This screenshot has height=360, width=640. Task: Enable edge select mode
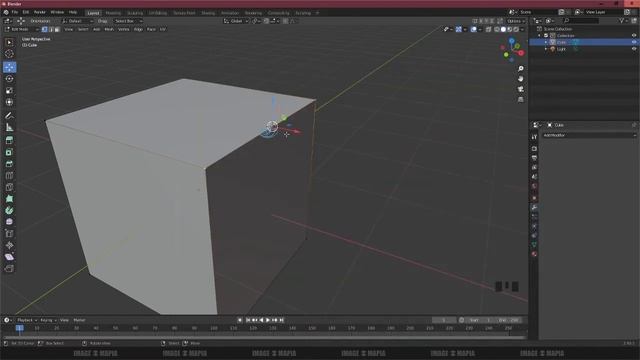pos(51,29)
